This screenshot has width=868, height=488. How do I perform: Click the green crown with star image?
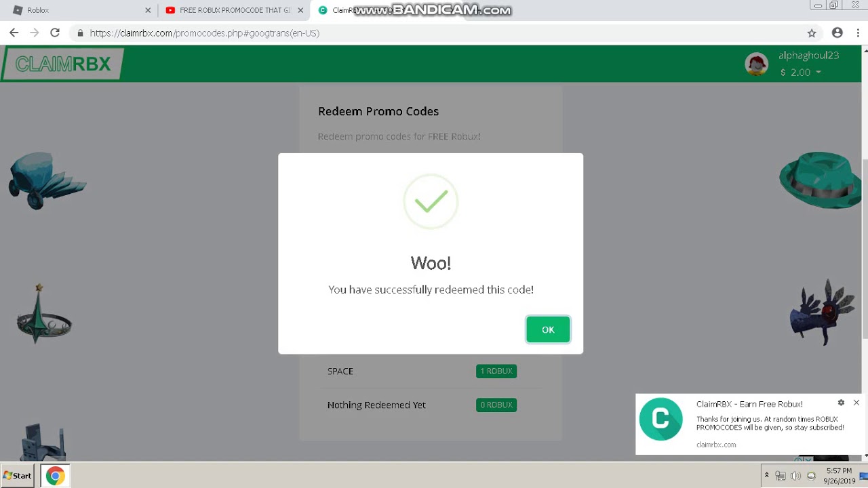(43, 314)
